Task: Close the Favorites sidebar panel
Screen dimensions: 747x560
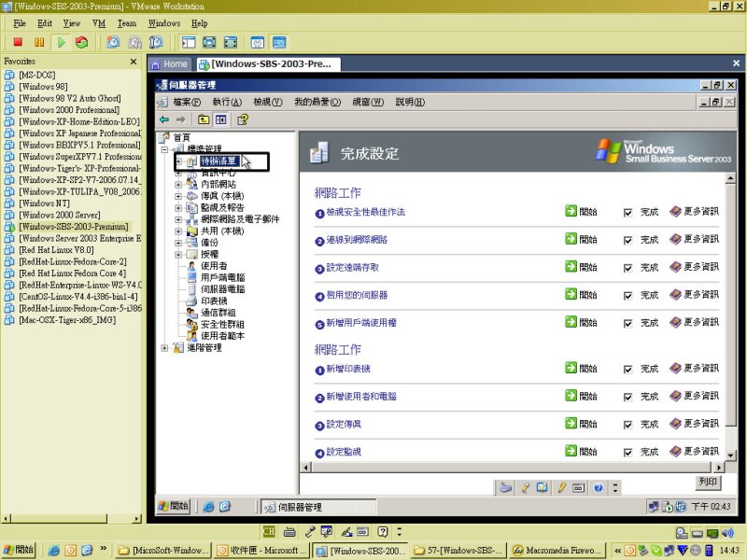Action: point(134,62)
